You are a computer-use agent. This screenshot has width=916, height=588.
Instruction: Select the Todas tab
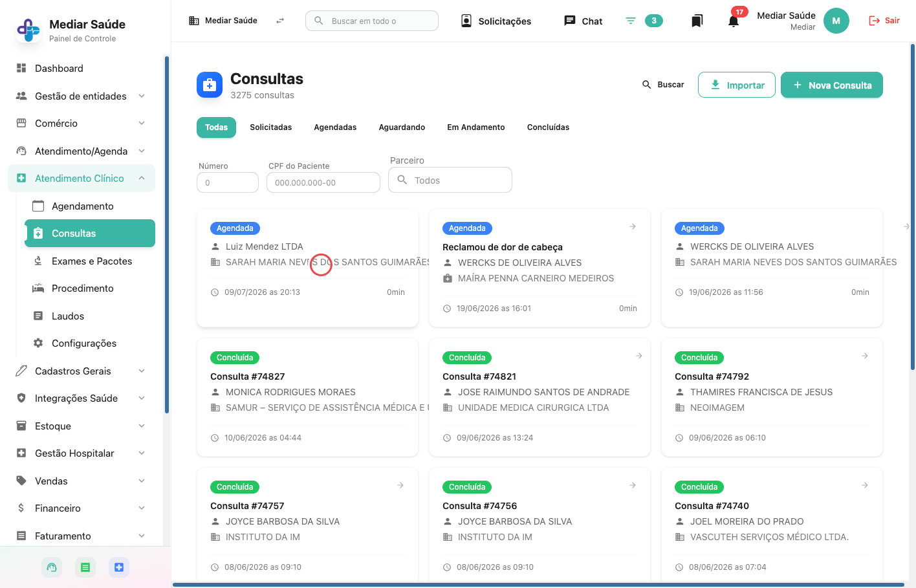click(x=216, y=127)
